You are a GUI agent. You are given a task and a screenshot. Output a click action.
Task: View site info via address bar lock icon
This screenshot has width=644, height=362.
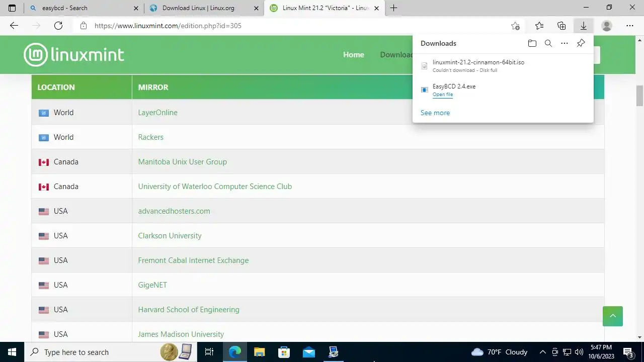[x=84, y=26]
